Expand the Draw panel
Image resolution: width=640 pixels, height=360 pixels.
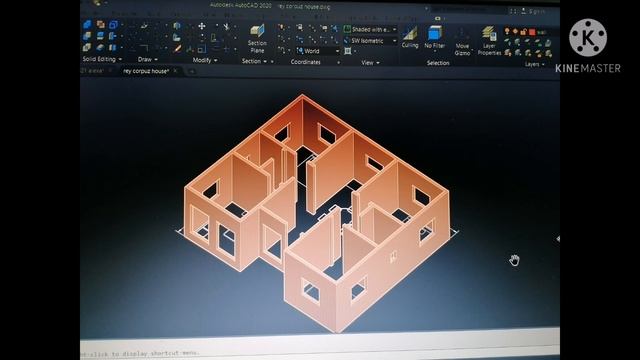pyautogui.click(x=148, y=60)
